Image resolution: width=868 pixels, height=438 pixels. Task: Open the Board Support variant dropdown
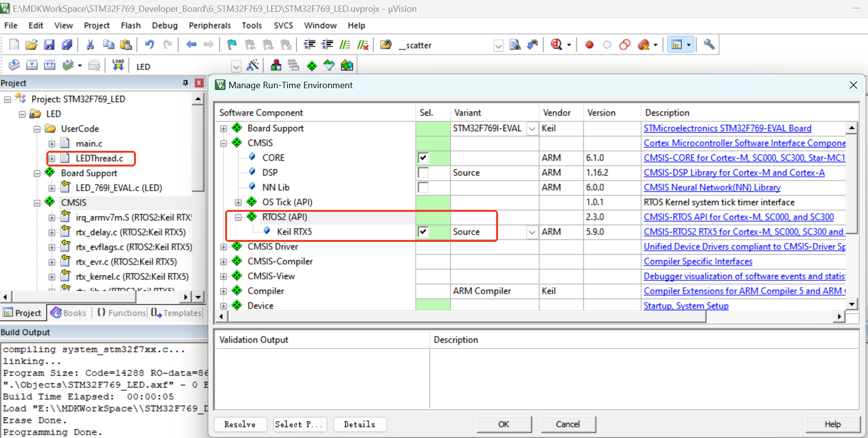[x=532, y=129]
